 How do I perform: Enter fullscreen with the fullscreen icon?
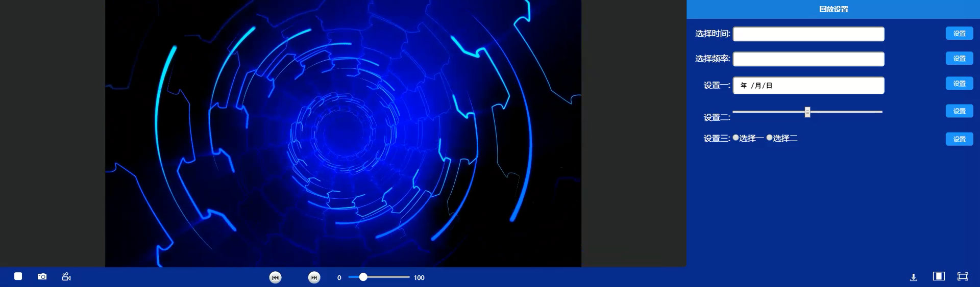[963, 276]
